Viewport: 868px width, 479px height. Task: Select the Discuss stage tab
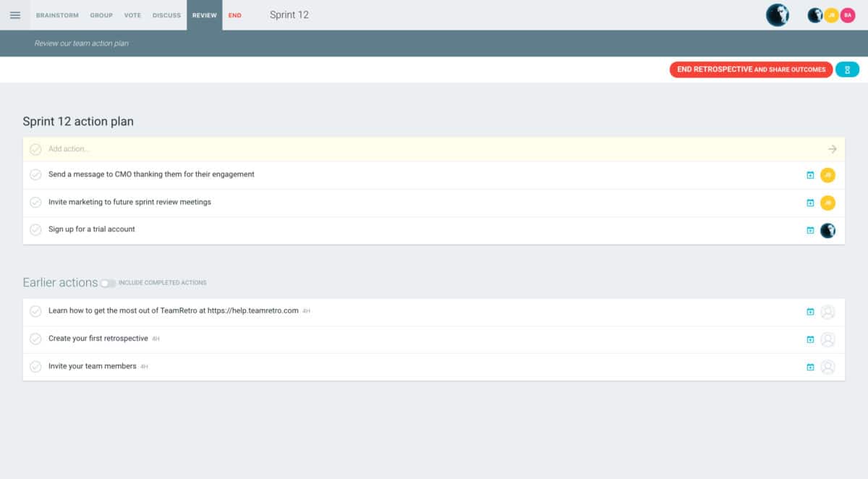[166, 15]
